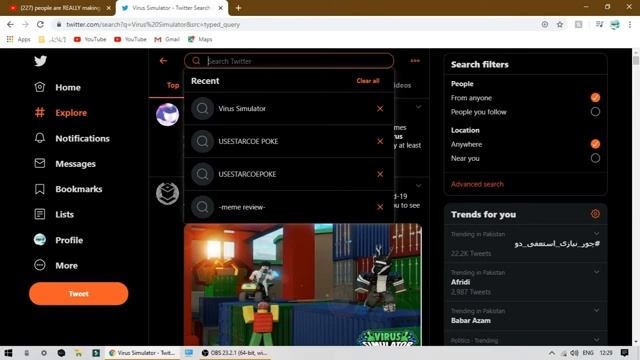Open Chrome three-dot menu

click(630, 24)
